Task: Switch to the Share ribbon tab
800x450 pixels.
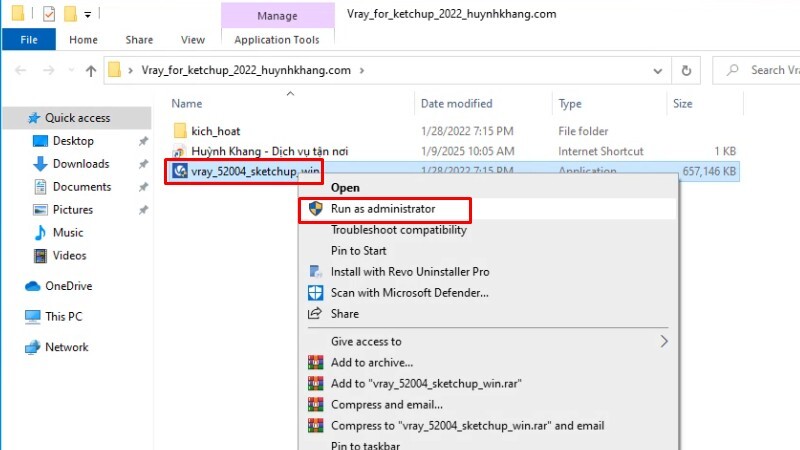Action: pos(139,39)
